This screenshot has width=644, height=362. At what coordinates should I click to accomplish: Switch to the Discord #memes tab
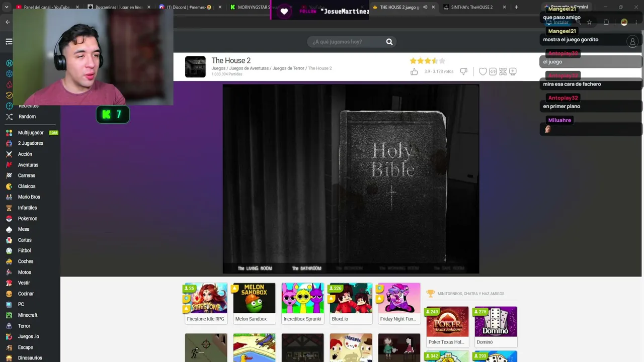click(189, 7)
